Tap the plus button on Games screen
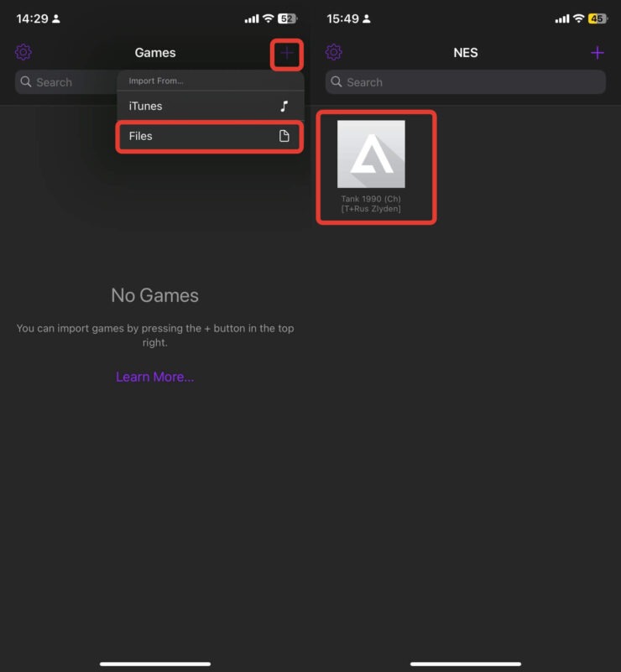 click(287, 53)
